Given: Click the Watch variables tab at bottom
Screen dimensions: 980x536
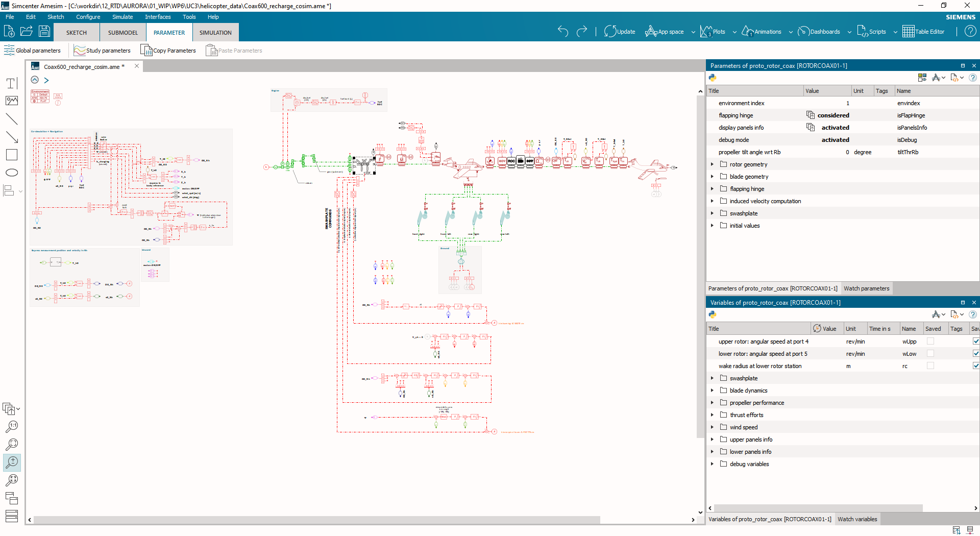Looking at the screenshot, I should coord(857,519).
